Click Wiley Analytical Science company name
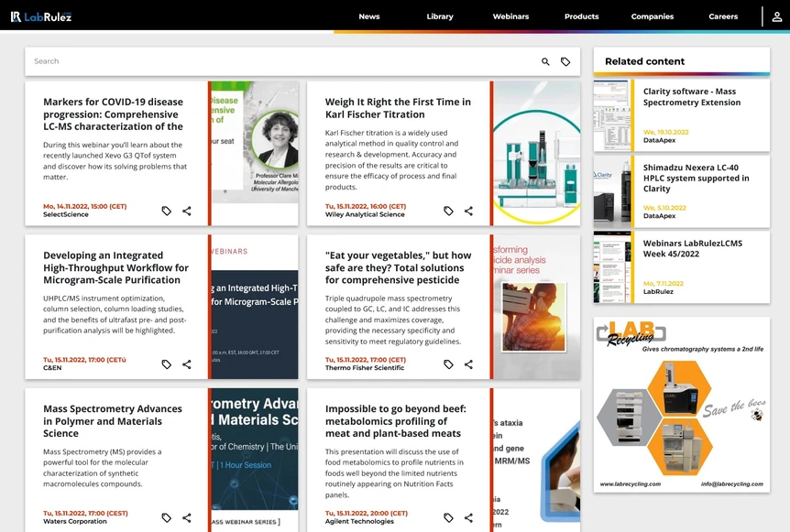 365,214
